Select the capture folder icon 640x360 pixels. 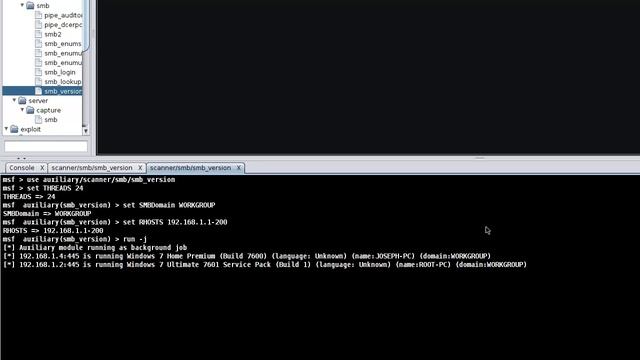click(30, 110)
